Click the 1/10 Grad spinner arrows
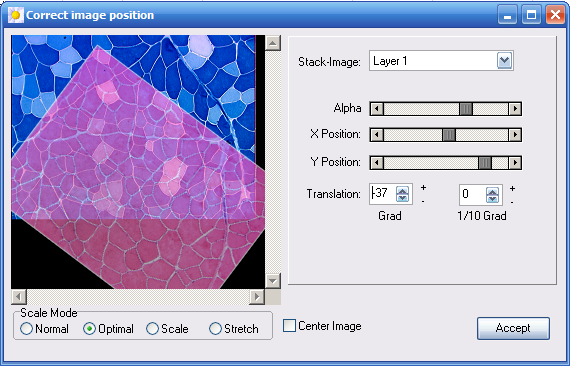 [492, 195]
